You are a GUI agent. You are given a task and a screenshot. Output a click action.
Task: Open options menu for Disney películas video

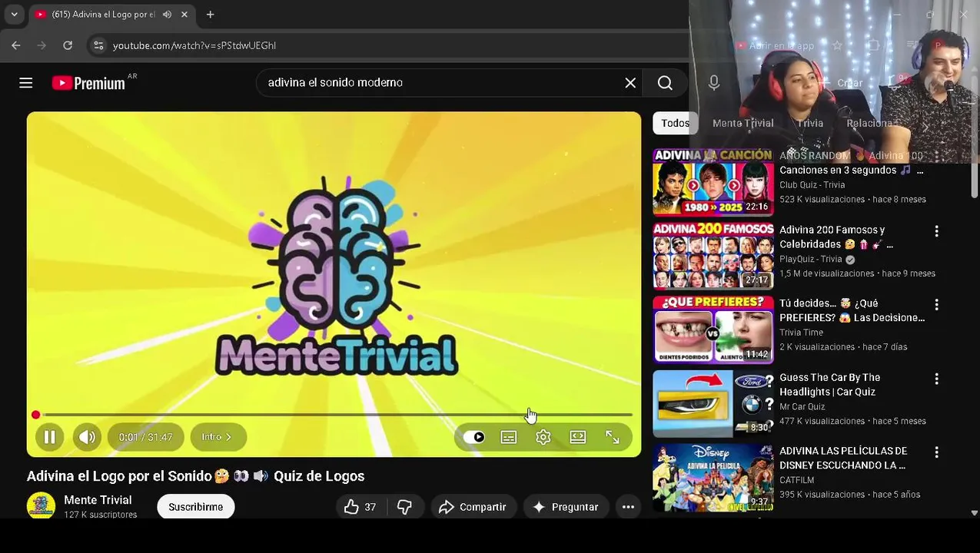click(936, 452)
